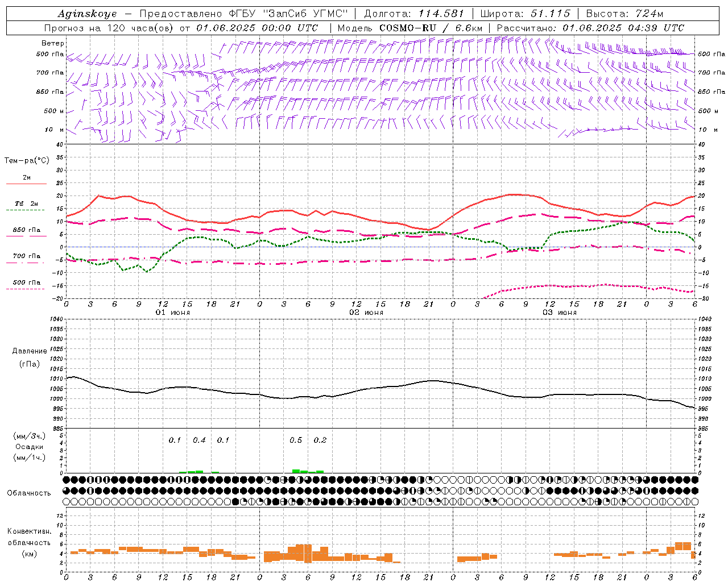This screenshot has width=728, height=582.
Task: Click the Высота: 724м elevation label
Action: point(624,14)
